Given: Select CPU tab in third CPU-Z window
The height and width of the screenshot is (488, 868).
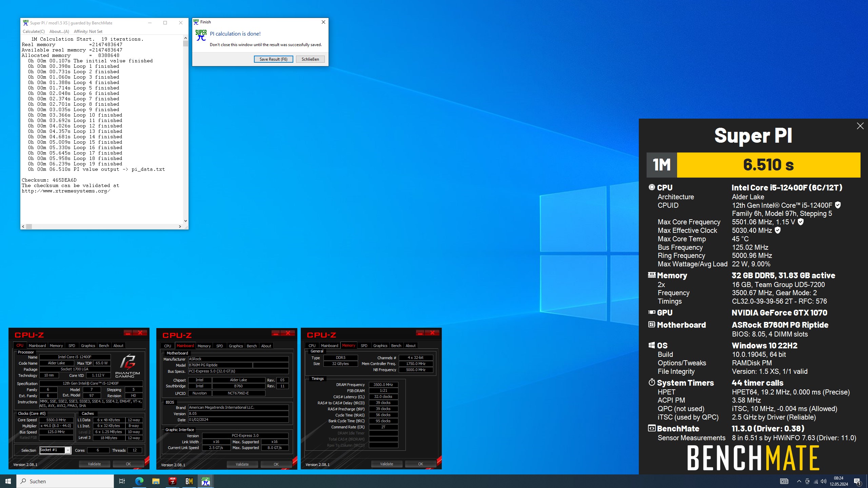Looking at the screenshot, I should (x=312, y=346).
